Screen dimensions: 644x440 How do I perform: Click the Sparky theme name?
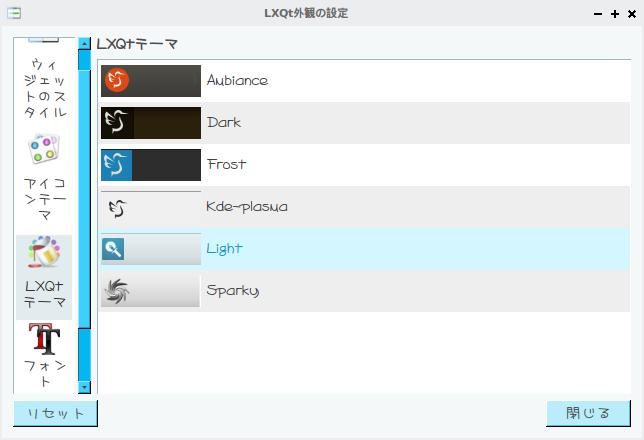(232, 290)
